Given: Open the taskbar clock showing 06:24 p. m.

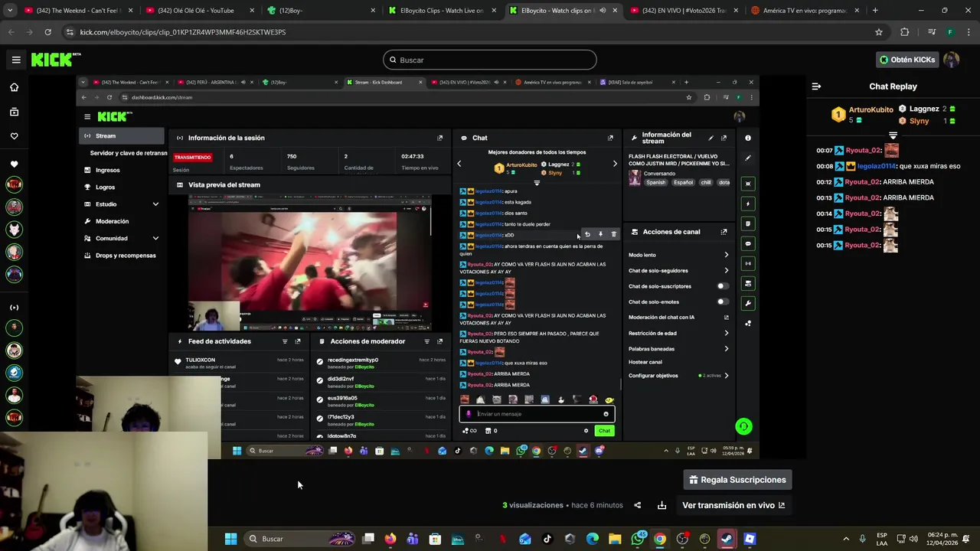Looking at the screenshot, I should click(x=942, y=539).
